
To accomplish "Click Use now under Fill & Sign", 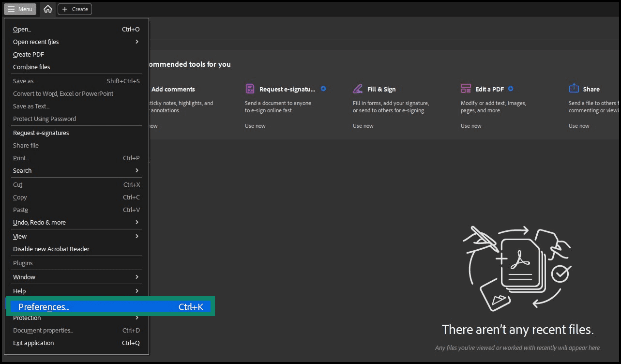I will coord(363,125).
